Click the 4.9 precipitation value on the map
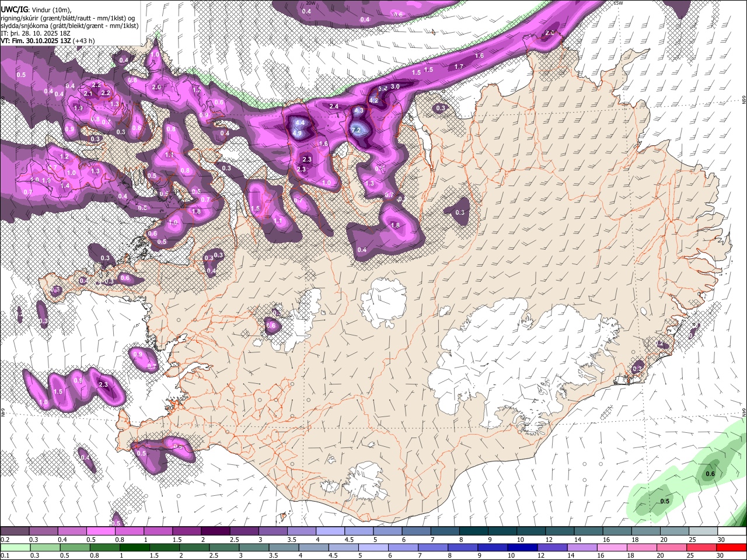This screenshot has width=747, height=560. coord(297,133)
